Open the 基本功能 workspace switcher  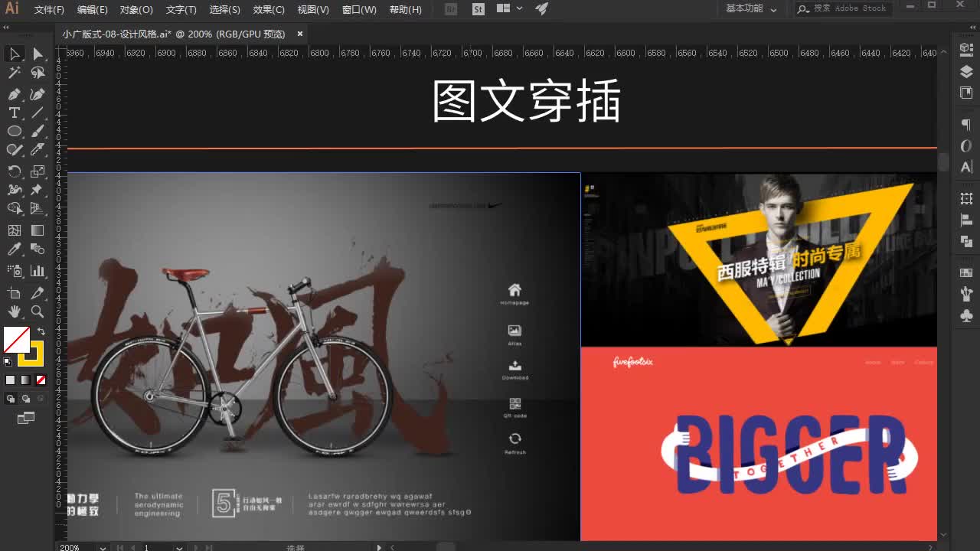click(751, 8)
